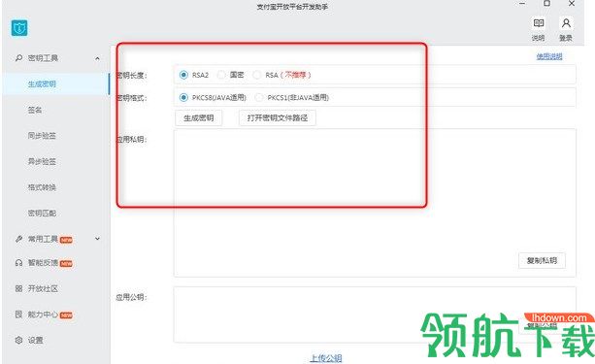Open the 开放社区 menu entry
595x364 pixels.
point(43,288)
